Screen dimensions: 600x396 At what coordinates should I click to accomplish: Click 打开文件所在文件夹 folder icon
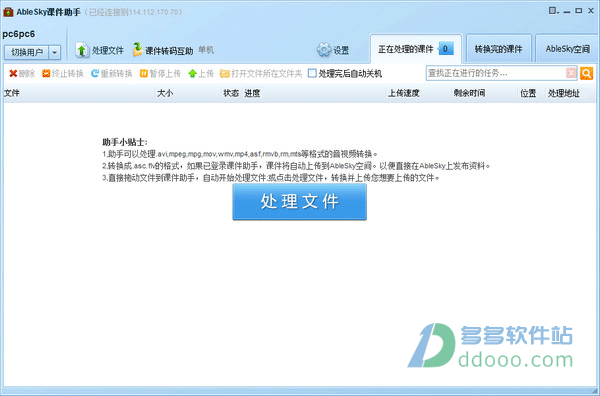pos(225,73)
